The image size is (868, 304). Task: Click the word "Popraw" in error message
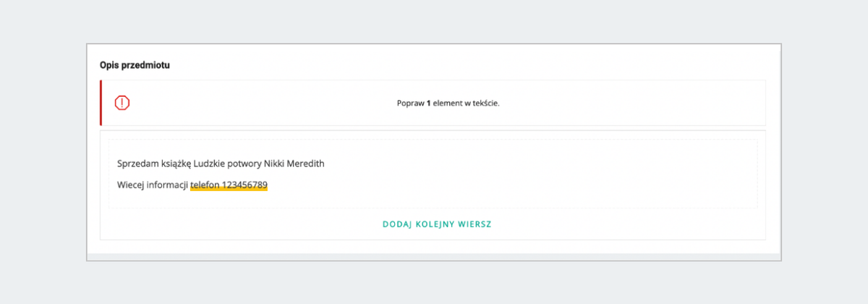click(x=410, y=103)
